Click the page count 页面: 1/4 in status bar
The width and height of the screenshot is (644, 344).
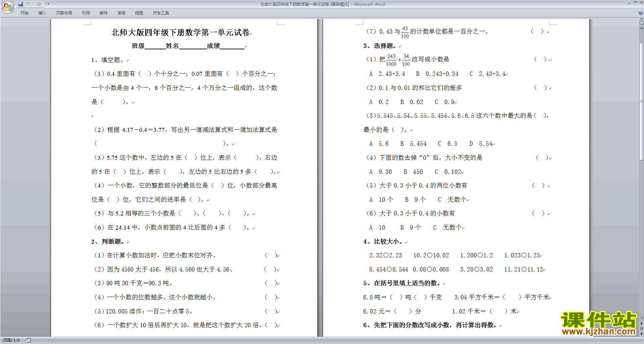point(11,340)
